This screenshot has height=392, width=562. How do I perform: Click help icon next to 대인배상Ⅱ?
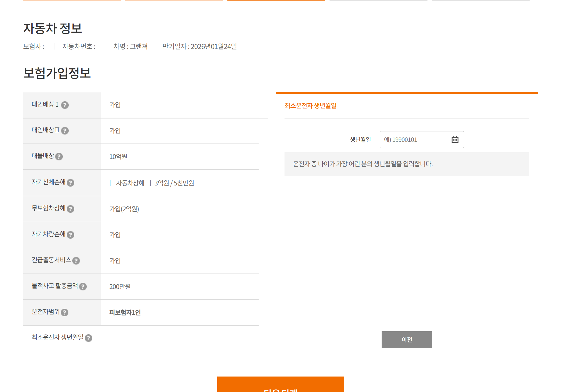coord(65,131)
